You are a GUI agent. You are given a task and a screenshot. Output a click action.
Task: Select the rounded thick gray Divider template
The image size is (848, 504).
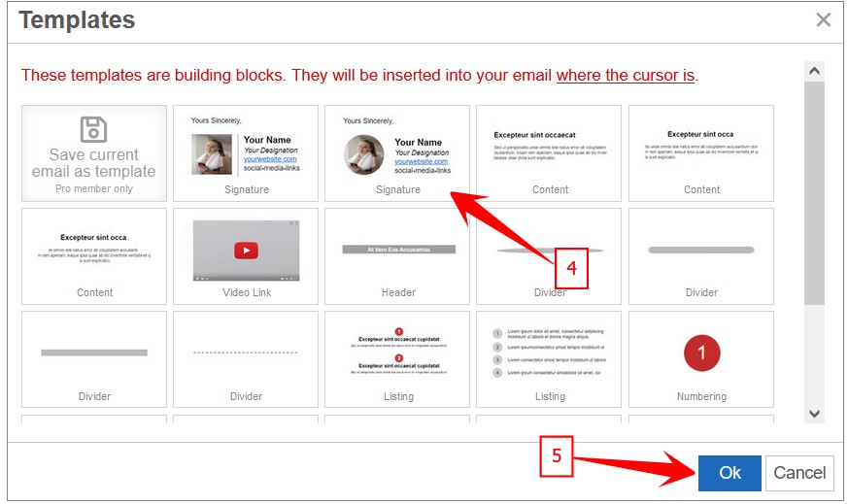click(x=701, y=256)
